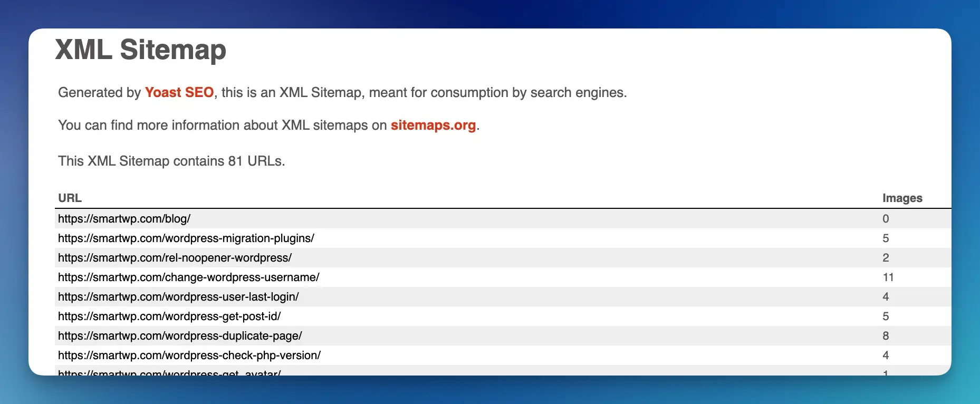Click the image count for wordpress-duplicate-page
Image resolution: width=980 pixels, height=404 pixels.
886,335
